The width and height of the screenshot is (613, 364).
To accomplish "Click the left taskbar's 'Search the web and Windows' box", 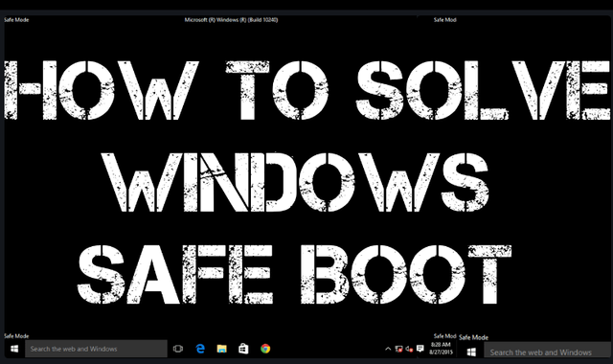I will pyautogui.click(x=96, y=349).
